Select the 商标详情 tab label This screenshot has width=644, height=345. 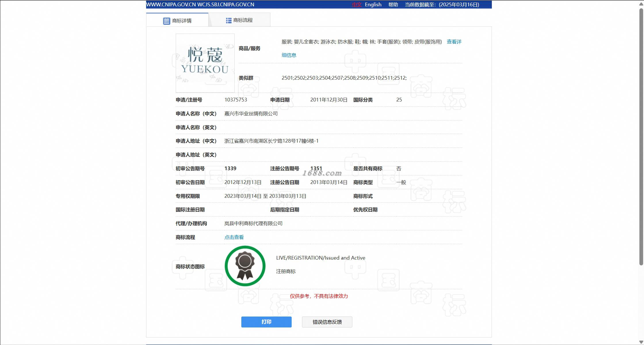181,21
